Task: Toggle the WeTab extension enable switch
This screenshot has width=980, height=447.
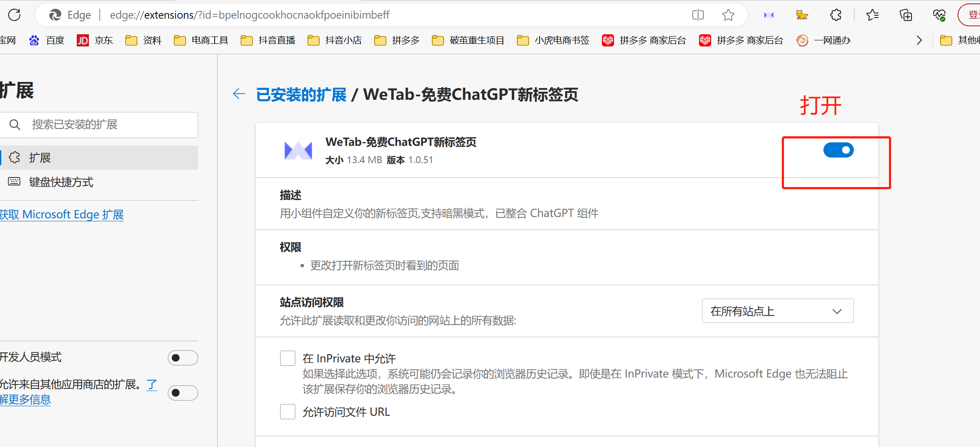Action: coord(838,150)
